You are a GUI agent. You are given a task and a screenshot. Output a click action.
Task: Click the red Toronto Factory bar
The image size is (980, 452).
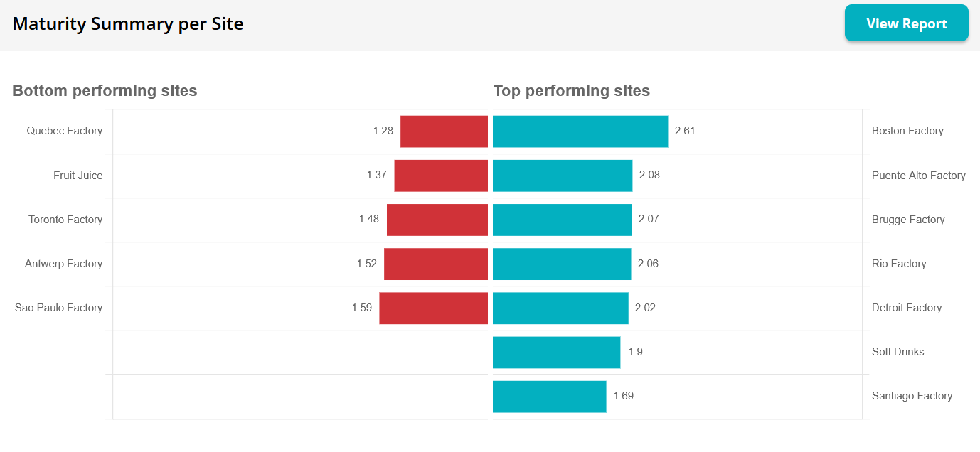437,220
